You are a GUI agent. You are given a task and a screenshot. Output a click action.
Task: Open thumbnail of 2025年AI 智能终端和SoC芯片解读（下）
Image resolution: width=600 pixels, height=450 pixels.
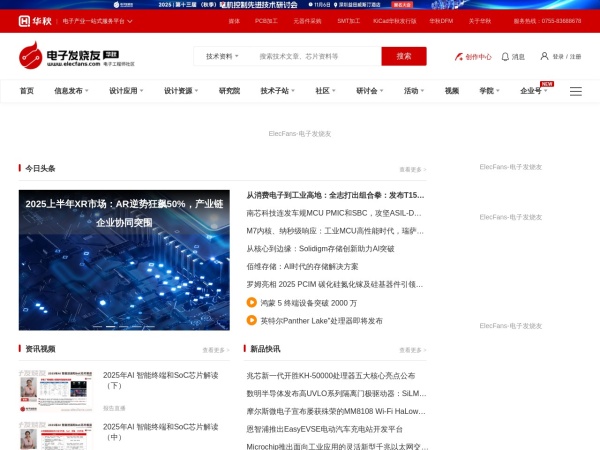pos(55,391)
